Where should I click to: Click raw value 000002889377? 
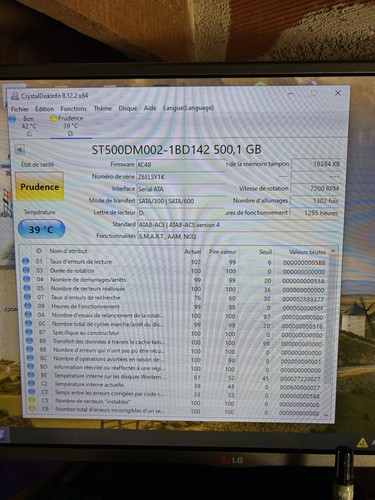click(x=303, y=299)
